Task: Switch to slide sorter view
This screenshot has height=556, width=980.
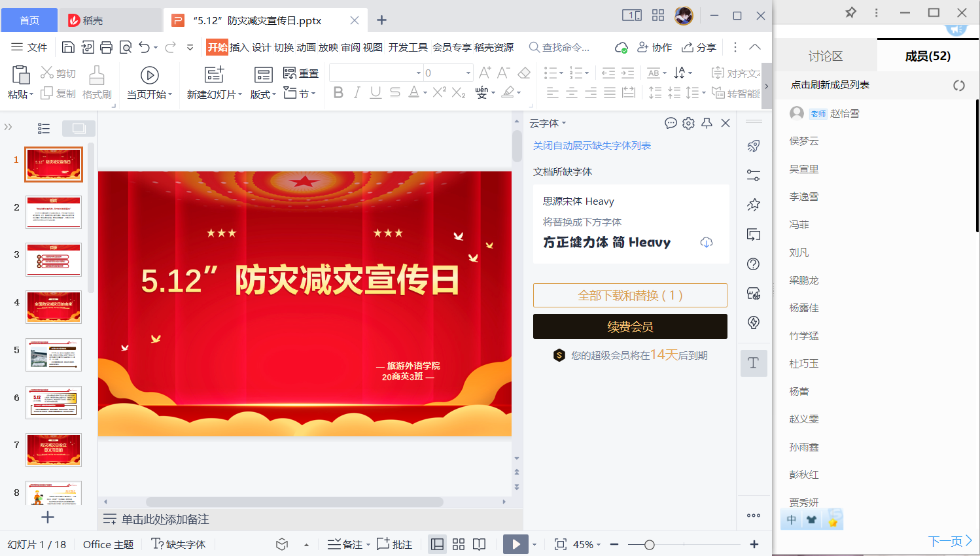Action: coord(459,544)
